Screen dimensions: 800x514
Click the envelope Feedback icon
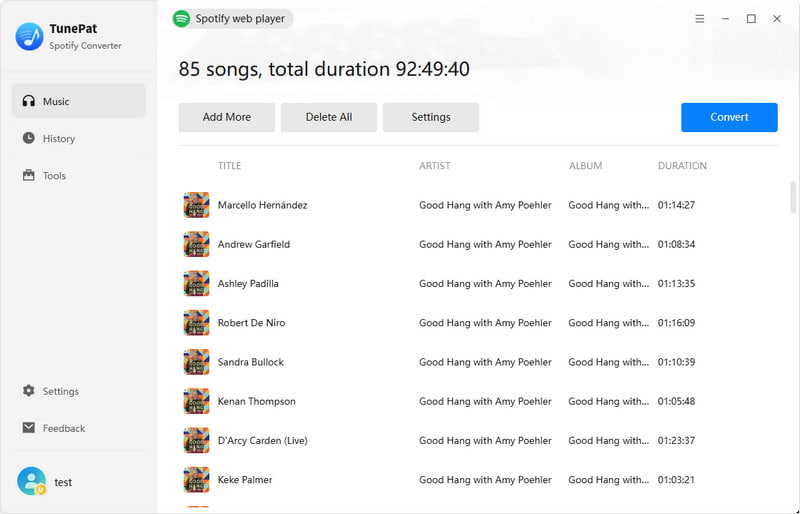click(29, 428)
